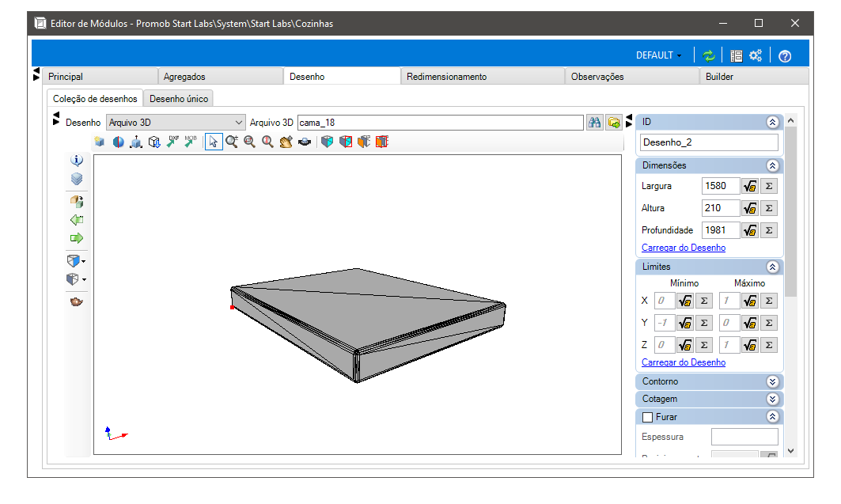Screen dimensions: 841x504
Task: Click the properties panel scroll down arrow
Action: [790, 451]
